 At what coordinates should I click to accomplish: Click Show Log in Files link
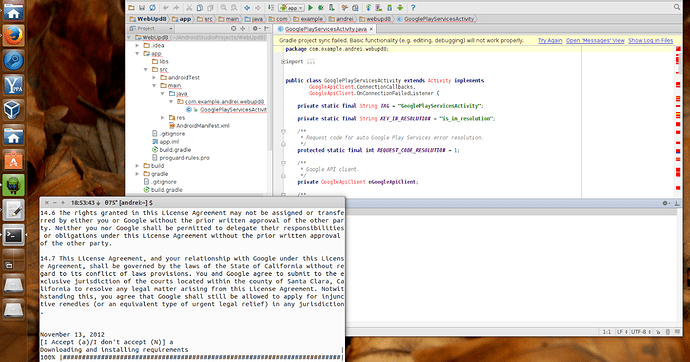pos(651,40)
